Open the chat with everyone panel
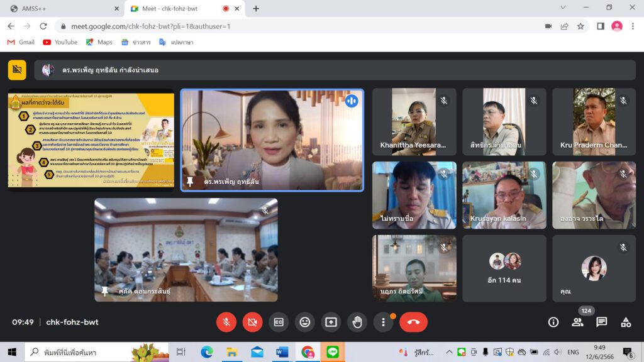The width and height of the screenshot is (644, 362). click(602, 322)
